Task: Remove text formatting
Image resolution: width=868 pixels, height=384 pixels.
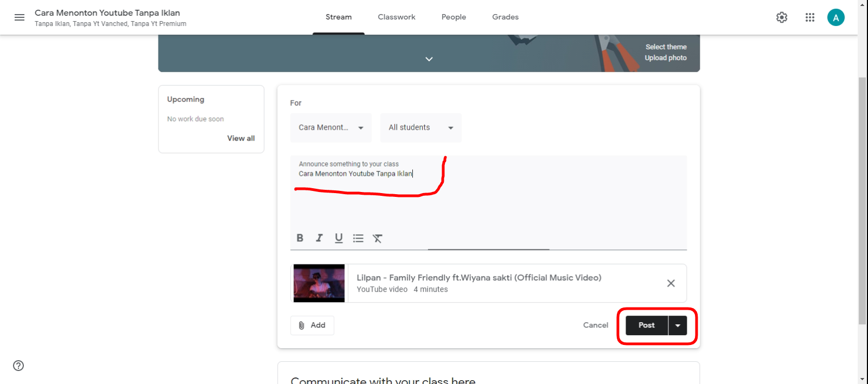Action: [378, 238]
